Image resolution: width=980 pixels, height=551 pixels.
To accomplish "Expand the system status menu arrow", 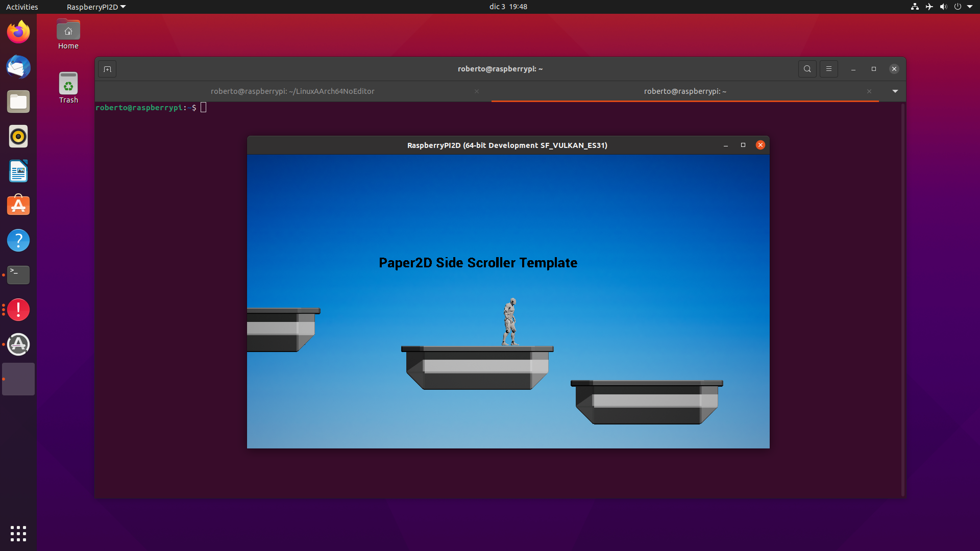I will pyautogui.click(x=970, y=7).
